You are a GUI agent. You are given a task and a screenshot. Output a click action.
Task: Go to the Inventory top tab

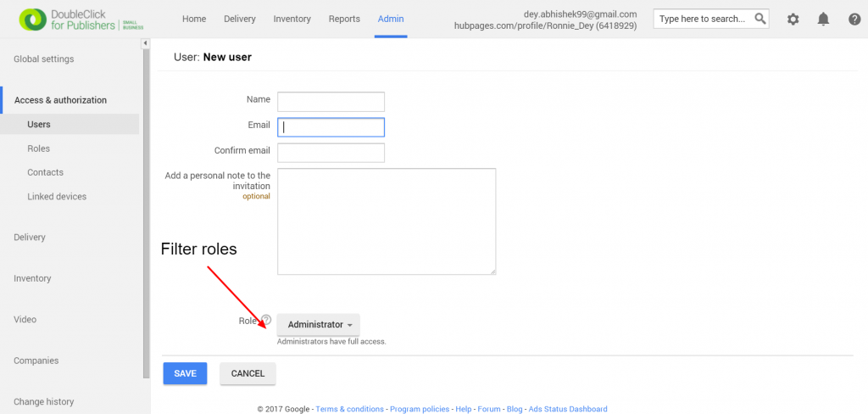[292, 19]
